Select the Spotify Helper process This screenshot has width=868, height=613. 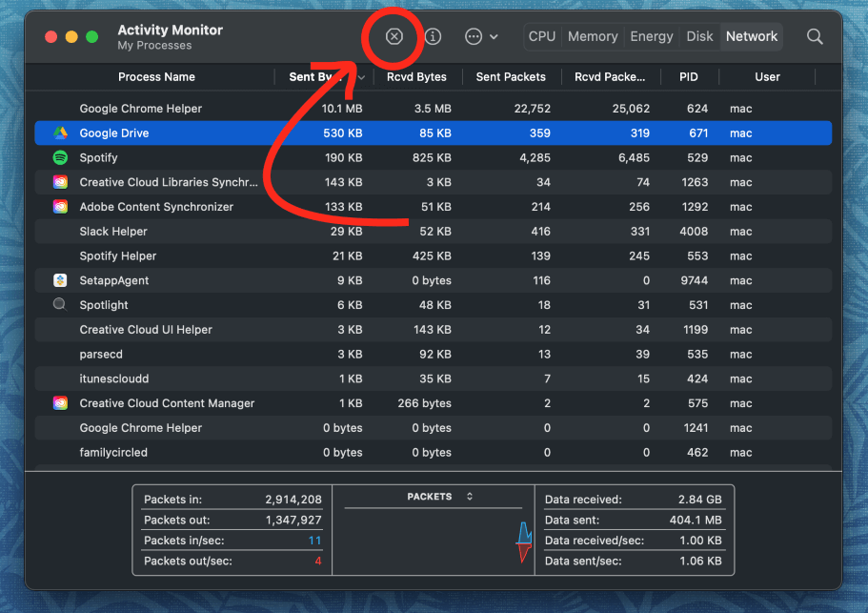[x=118, y=255]
